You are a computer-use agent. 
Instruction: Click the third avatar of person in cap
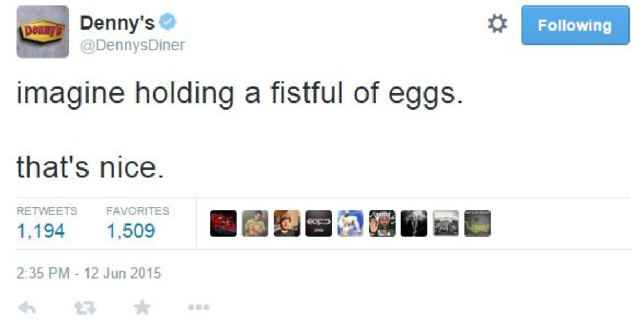[287, 223]
